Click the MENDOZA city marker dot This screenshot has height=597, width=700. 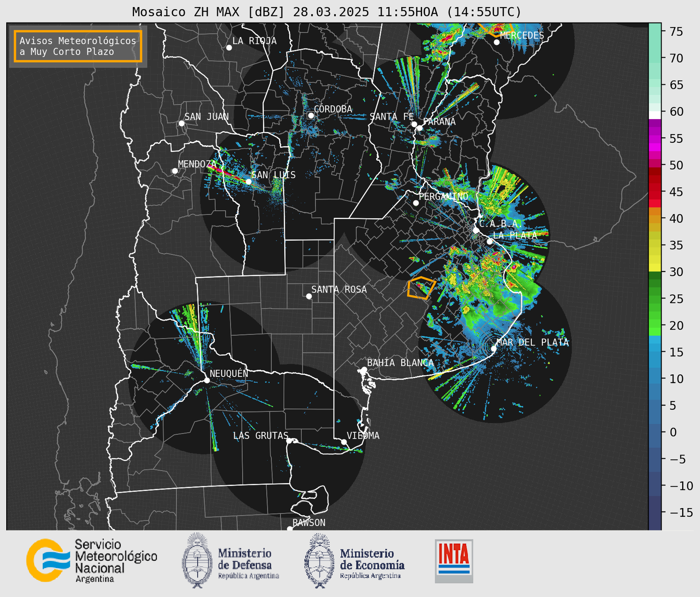tap(175, 171)
